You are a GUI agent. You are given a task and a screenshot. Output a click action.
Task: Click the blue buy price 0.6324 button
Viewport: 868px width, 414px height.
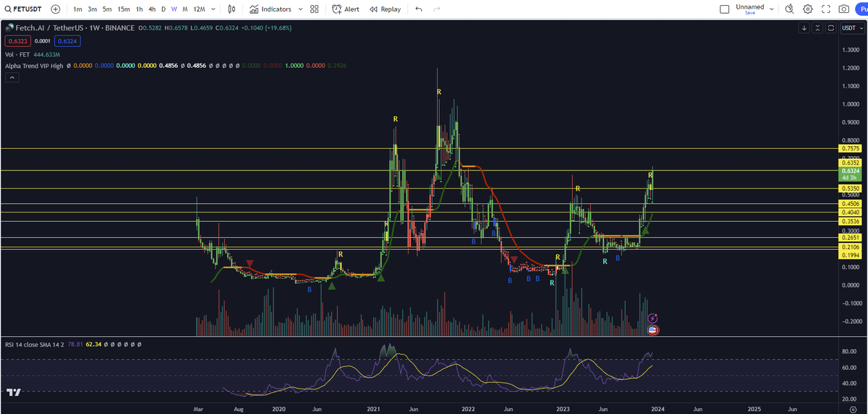(66, 42)
